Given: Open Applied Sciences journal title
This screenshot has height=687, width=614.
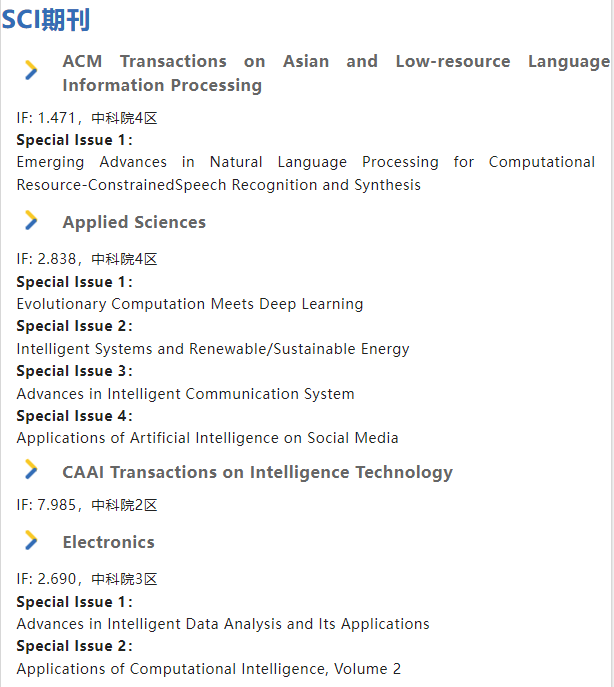Looking at the screenshot, I should tap(134, 222).
